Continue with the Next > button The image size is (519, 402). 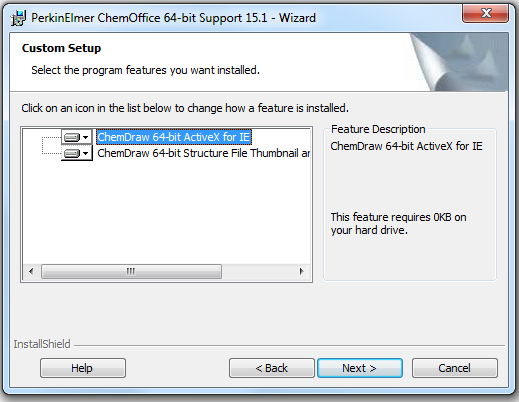coord(360,368)
